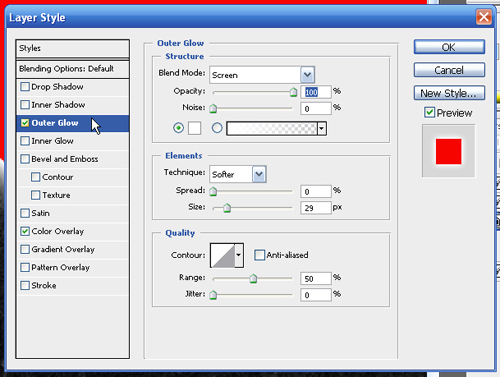Image resolution: width=500 pixels, height=377 pixels.
Task: Close the Layer Style dialog
Action: (484, 17)
